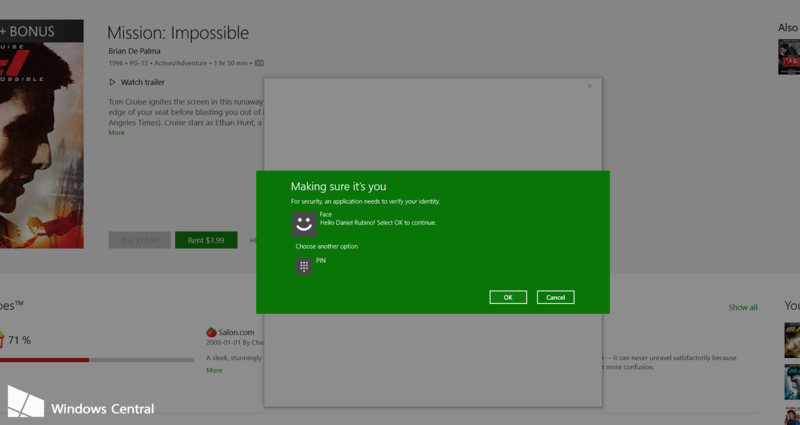Open the first related movie thumbnail below Show all
The image size is (800, 425).
pyautogui.click(x=792, y=340)
